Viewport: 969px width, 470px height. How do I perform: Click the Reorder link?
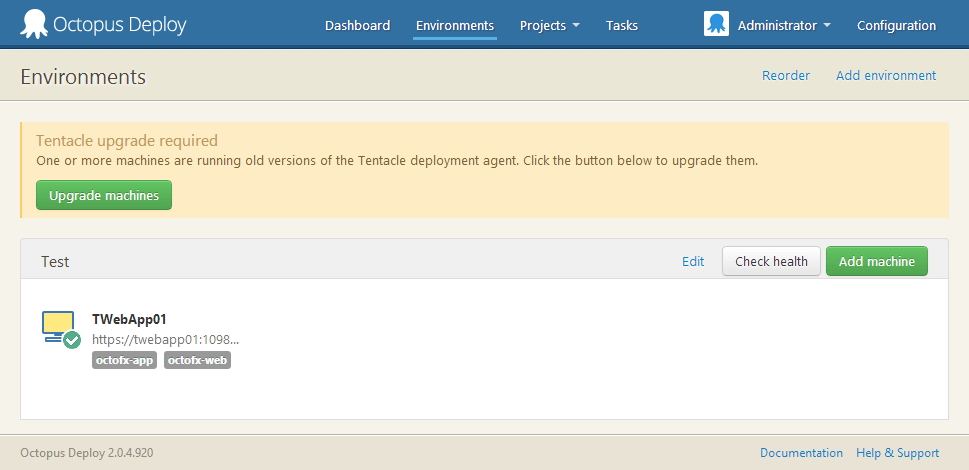point(786,76)
